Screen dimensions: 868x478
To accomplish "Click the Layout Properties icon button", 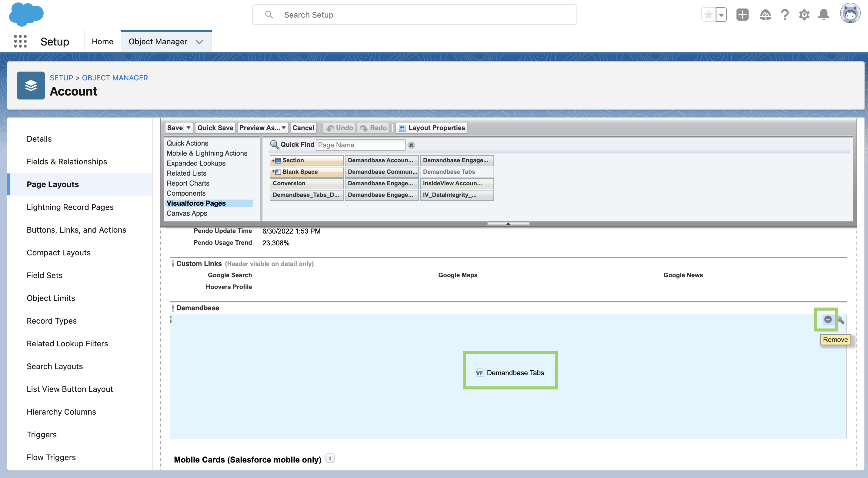I will pos(431,128).
